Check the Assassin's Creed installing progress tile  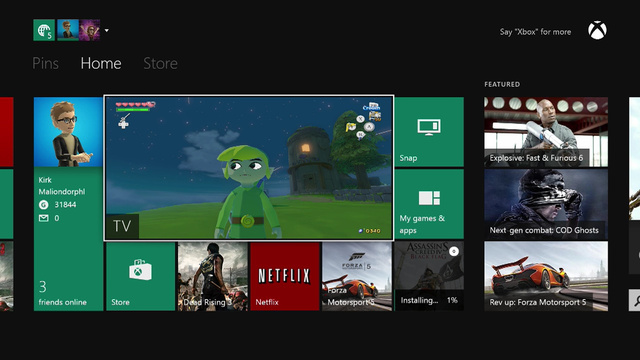click(x=429, y=276)
